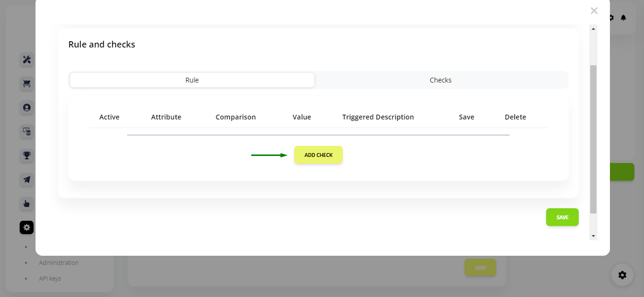Open the tools wrench sidebar icon
The width and height of the screenshot is (644, 297).
tap(27, 59)
